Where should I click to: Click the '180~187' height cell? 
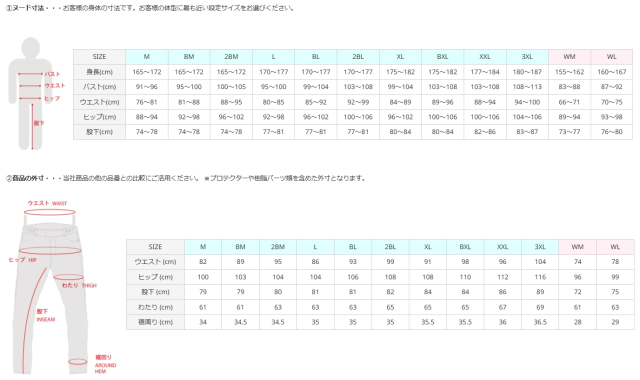tap(527, 72)
